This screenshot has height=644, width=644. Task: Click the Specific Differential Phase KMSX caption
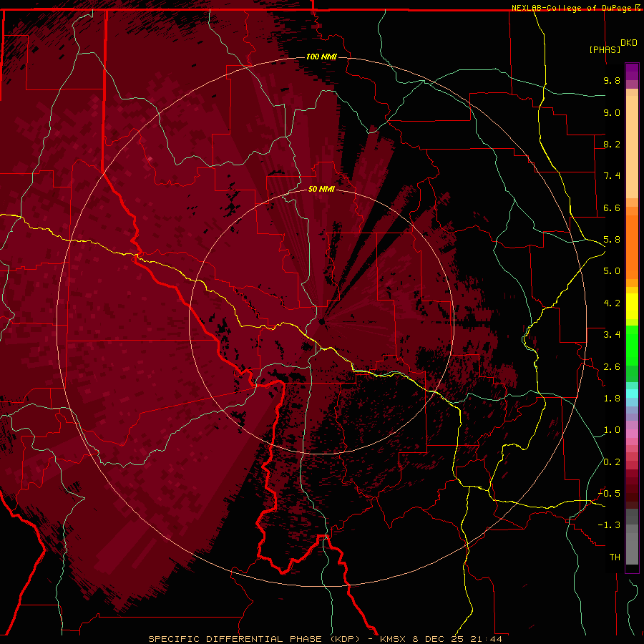[x=325, y=639]
